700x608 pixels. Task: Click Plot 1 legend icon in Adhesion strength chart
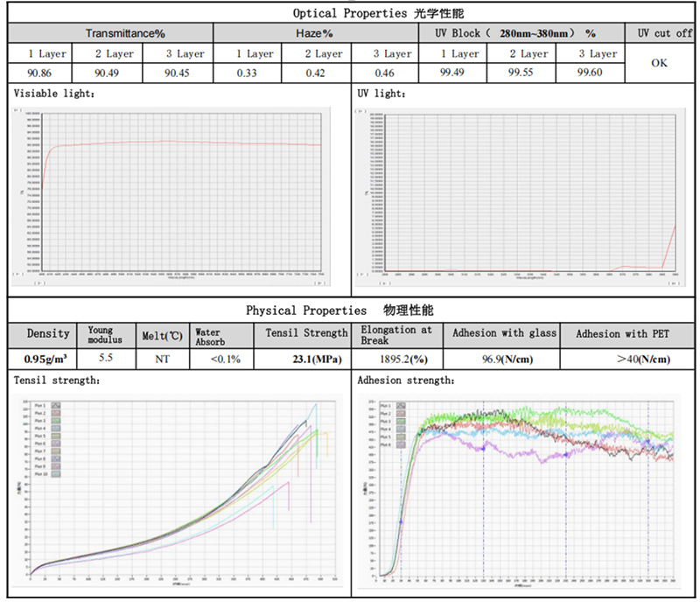402,406
